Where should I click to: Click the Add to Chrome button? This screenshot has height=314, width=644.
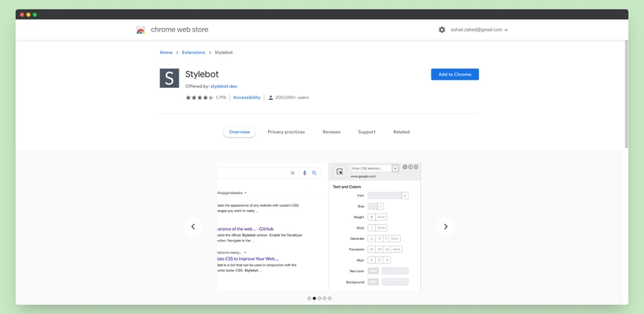455,74
